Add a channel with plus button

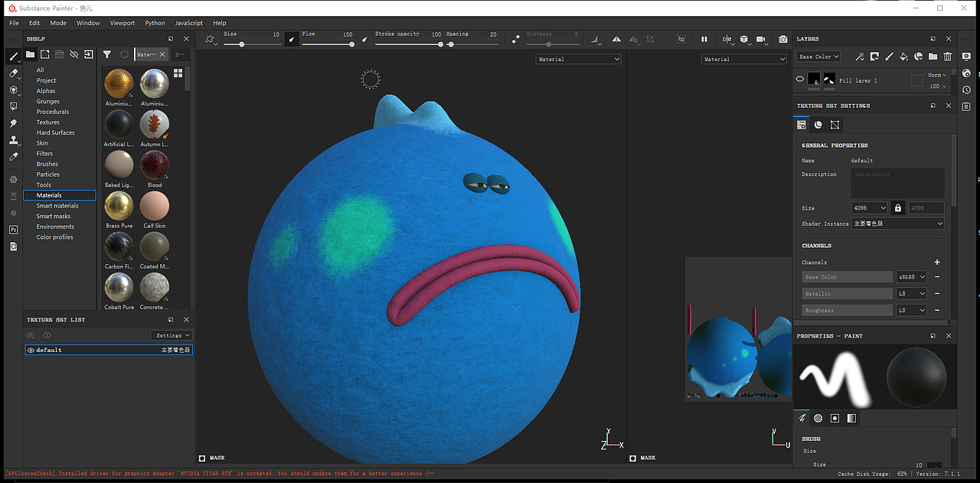coord(937,263)
